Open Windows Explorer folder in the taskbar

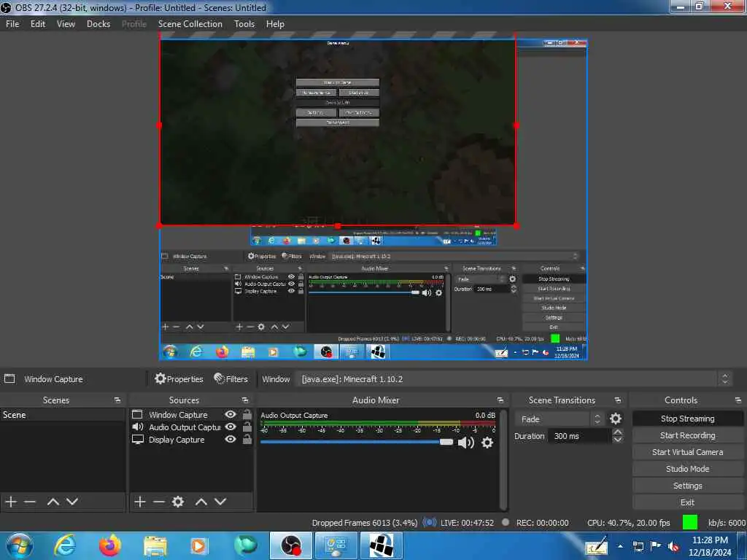click(155, 545)
